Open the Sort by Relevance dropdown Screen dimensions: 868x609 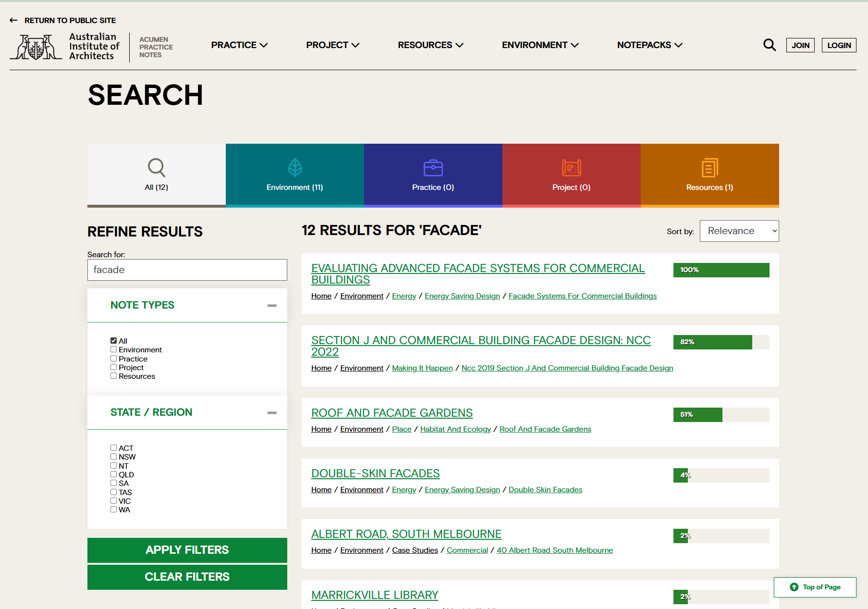click(739, 231)
